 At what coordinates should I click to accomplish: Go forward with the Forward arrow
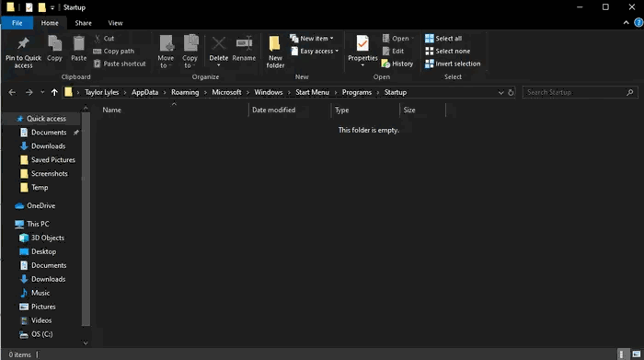click(29, 92)
